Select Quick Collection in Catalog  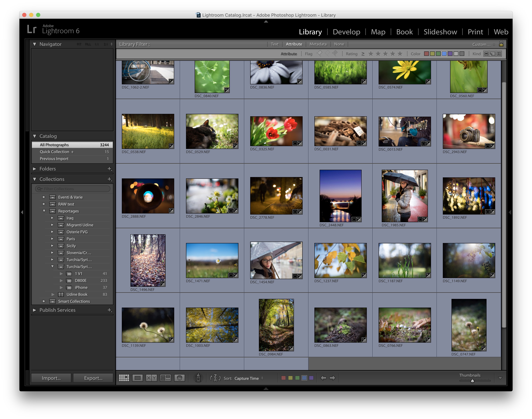72,152
